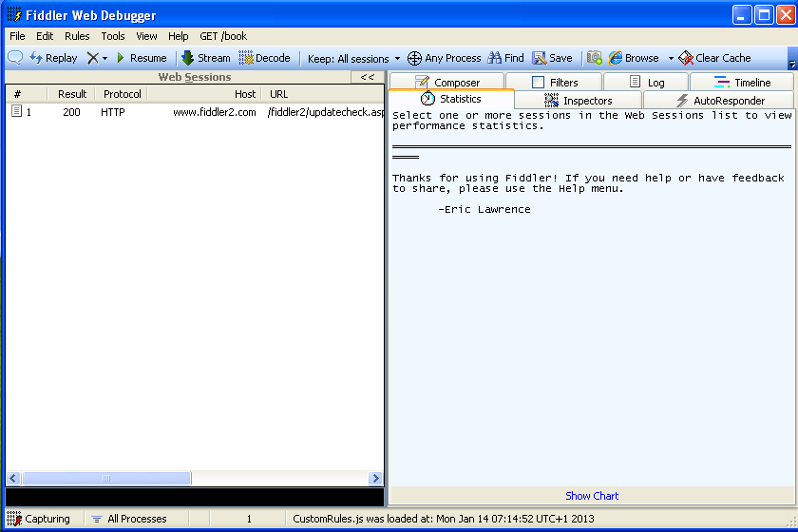Open the Rules menu
This screenshot has height=532, width=798.
click(x=77, y=36)
